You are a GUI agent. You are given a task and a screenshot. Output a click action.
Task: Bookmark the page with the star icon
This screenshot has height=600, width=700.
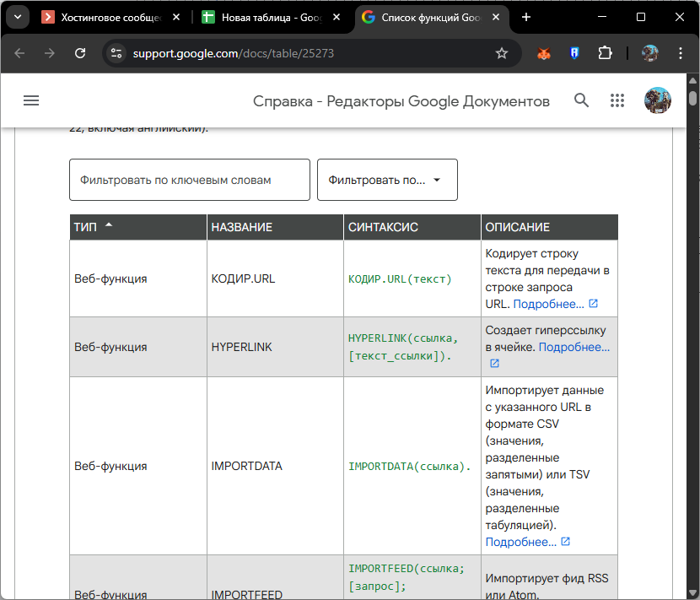502,52
